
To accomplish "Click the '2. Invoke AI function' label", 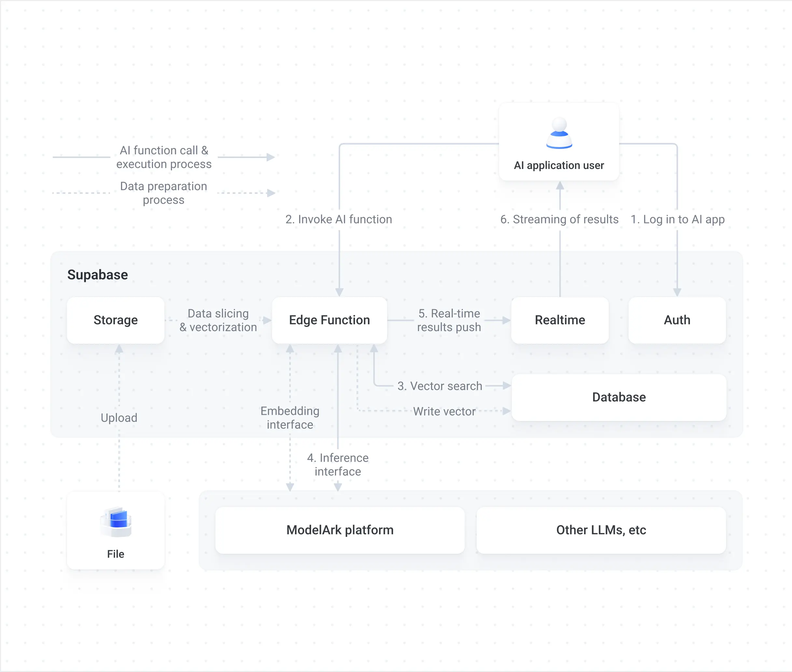I will tap(339, 219).
